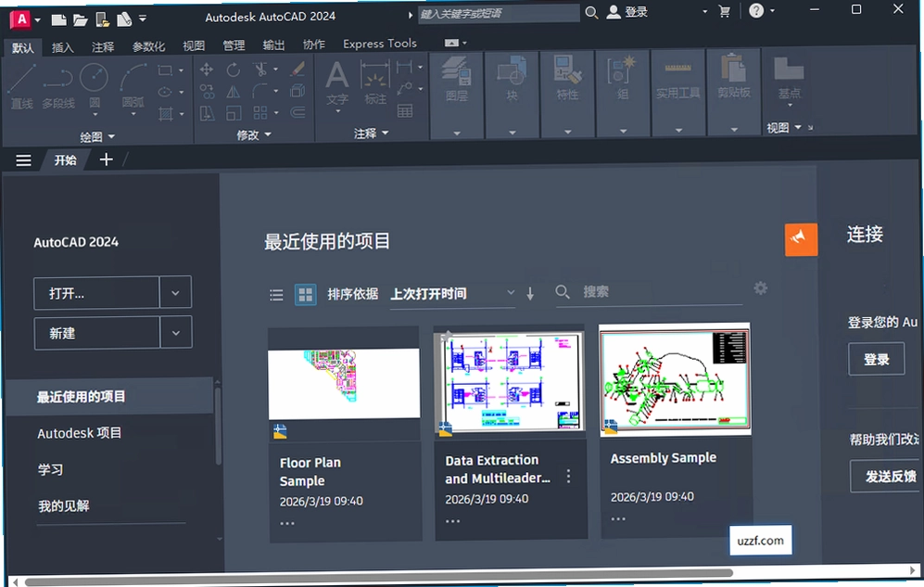Switch to the 输出 ribbon tab

point(273,45)
